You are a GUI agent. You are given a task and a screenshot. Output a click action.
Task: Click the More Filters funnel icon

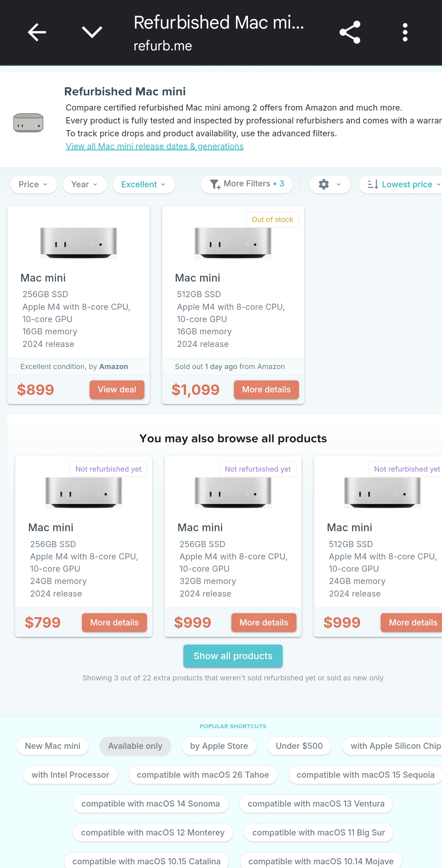(x=215, y=184)
